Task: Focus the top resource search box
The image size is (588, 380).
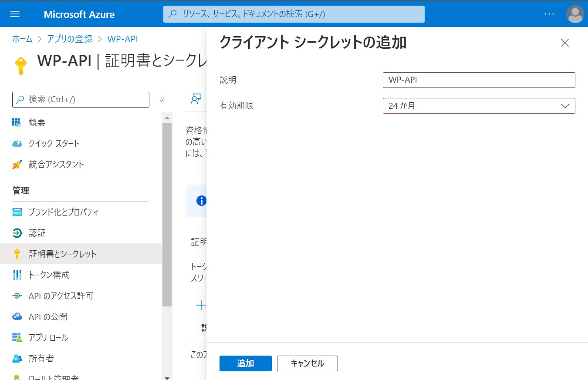Action: click(x=294, y=14)
